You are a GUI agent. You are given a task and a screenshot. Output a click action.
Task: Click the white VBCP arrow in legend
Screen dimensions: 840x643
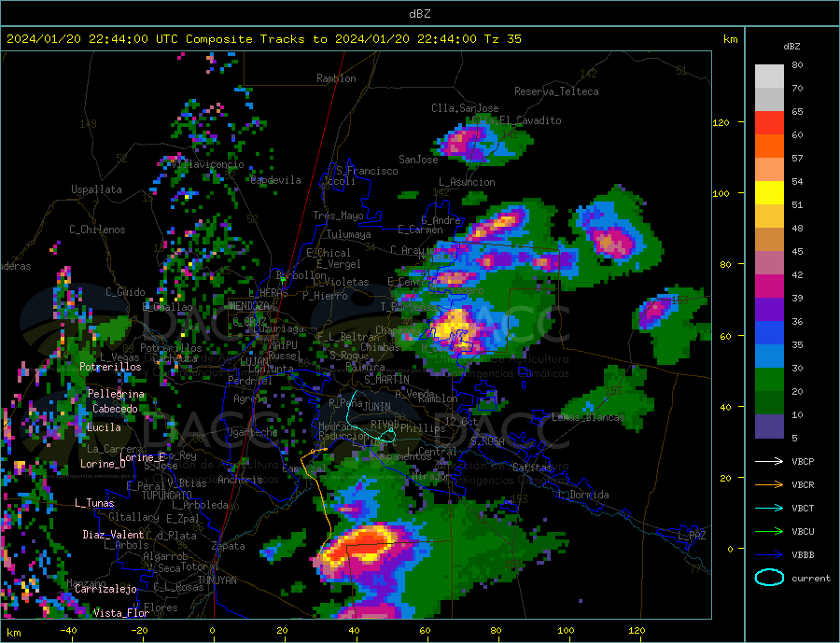click(769, 461)
